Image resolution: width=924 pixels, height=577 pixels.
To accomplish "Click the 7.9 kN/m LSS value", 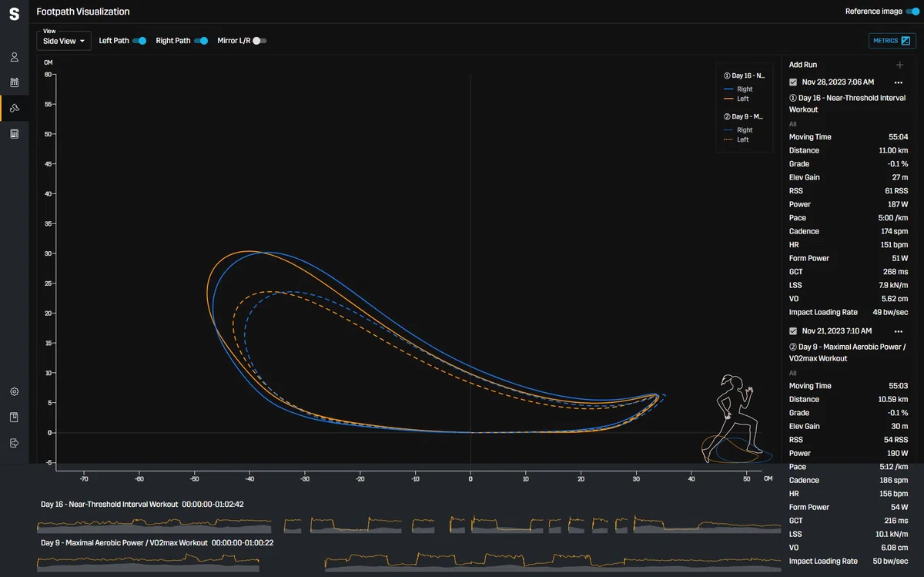I will click(894, 285).
